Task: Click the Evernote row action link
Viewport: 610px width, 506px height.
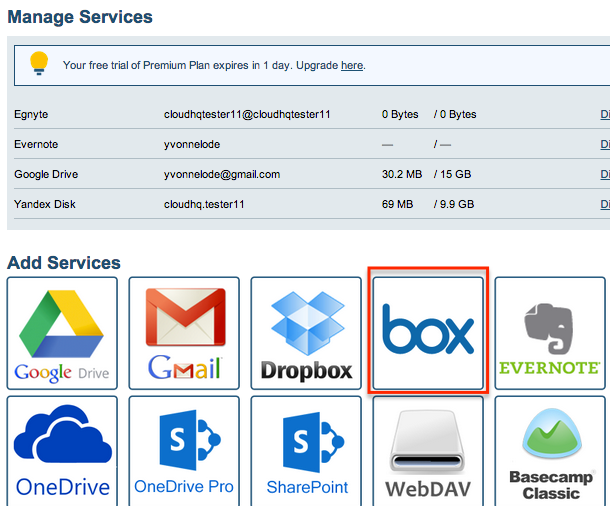Action: coord(604,144)
